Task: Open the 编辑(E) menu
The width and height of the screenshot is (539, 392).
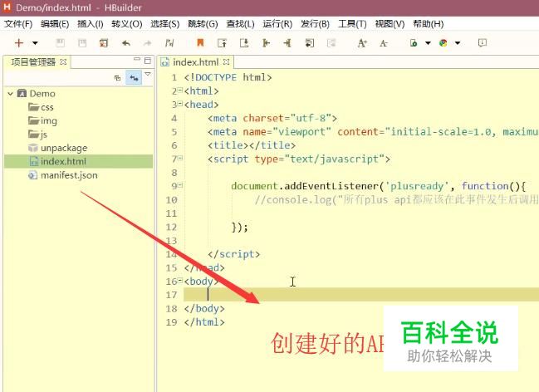Action: (55, 24)
